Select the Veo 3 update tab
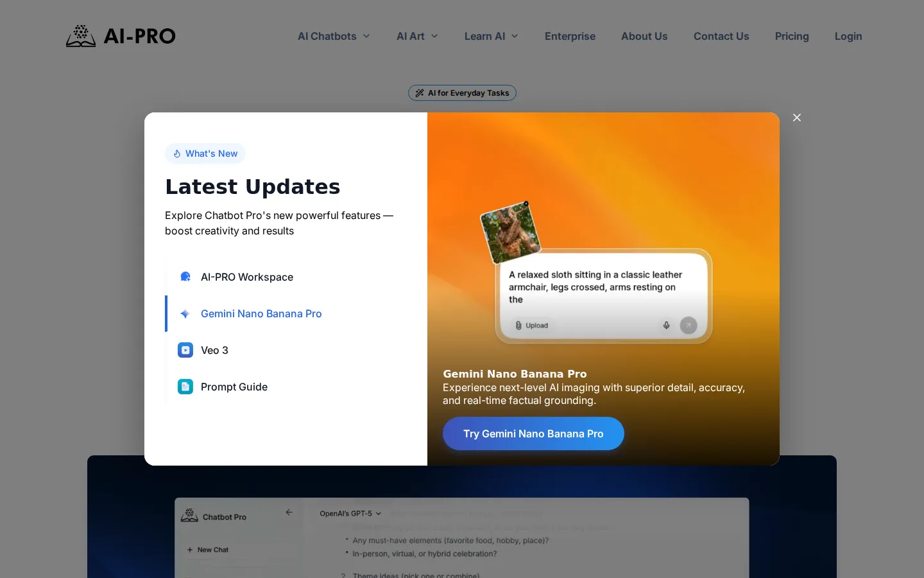This screenshot has height=578, width=924. (286, 350)
